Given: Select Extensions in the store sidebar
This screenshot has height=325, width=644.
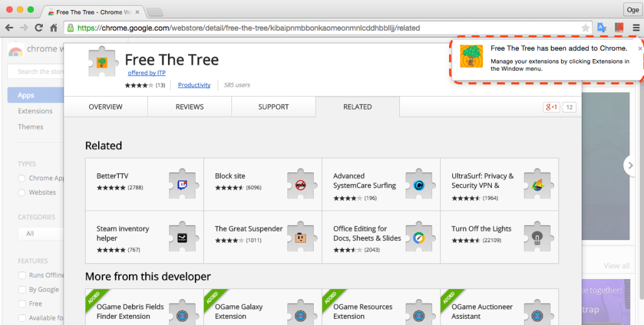Looking at the screenshot, I should pos(35,111).
